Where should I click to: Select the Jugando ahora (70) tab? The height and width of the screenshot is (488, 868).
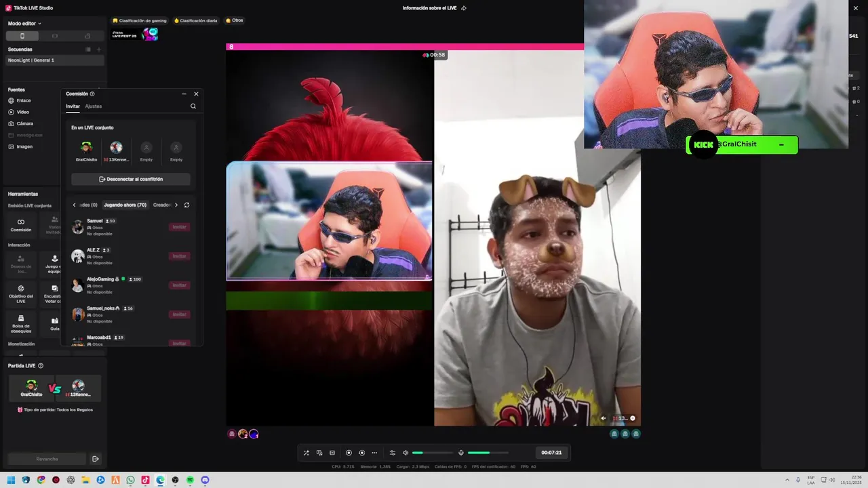coord(125,205)
